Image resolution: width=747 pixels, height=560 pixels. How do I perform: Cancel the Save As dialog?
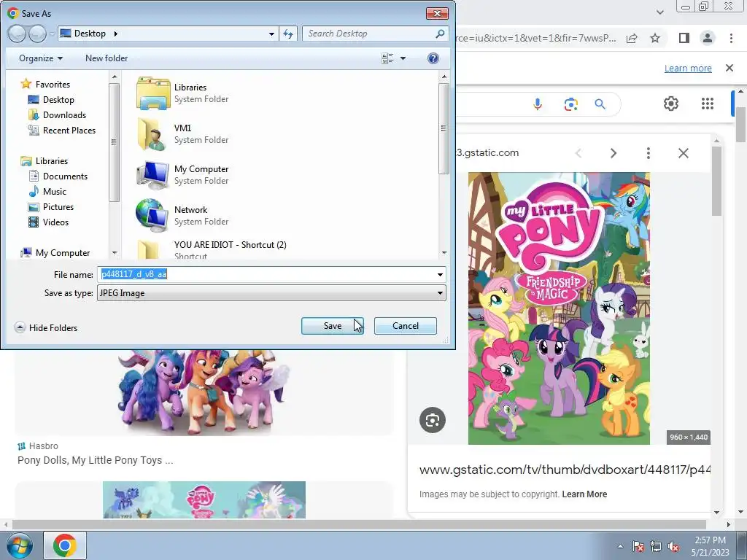406,326
